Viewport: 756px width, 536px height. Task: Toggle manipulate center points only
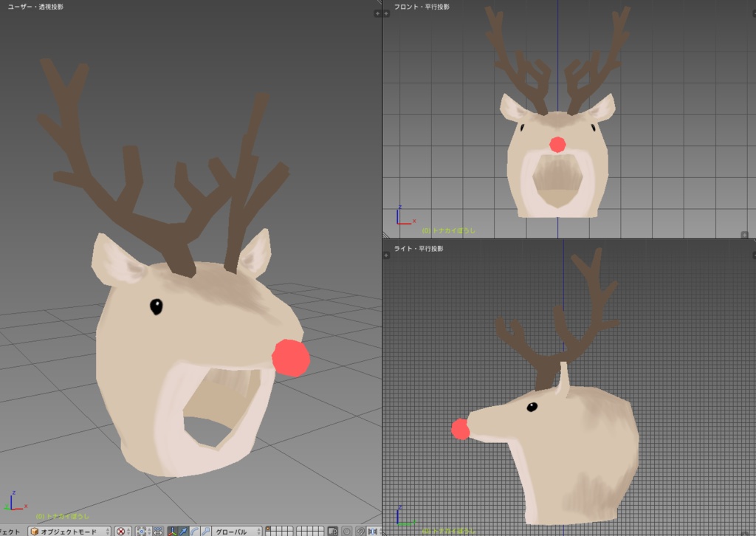(x=158, y=531)
